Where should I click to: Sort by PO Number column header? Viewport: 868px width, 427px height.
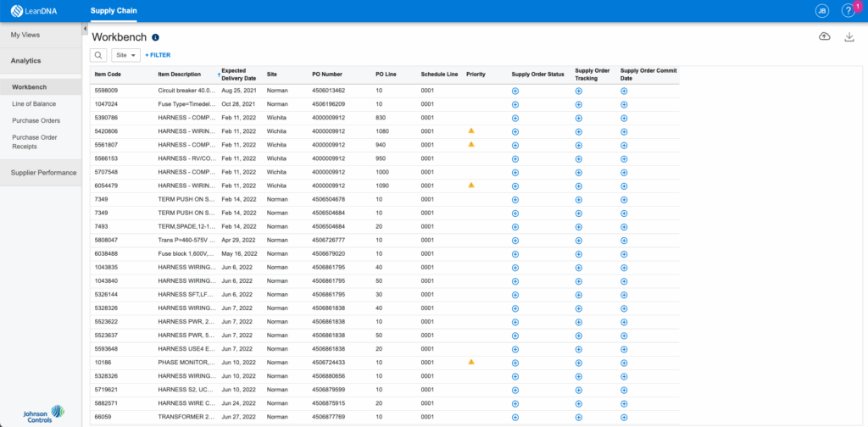327,74
